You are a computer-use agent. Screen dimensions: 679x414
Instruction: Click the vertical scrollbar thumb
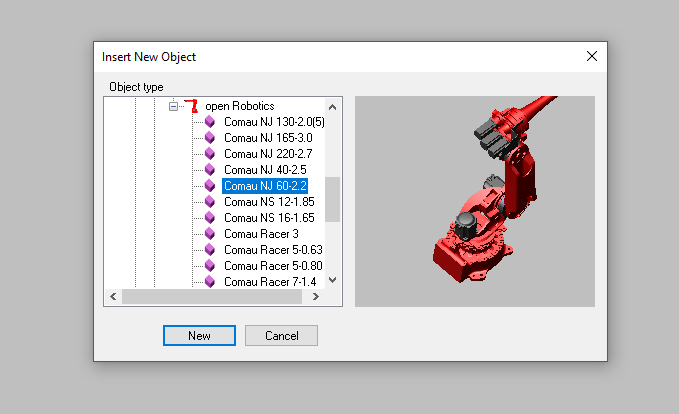(x=333, y=199)
